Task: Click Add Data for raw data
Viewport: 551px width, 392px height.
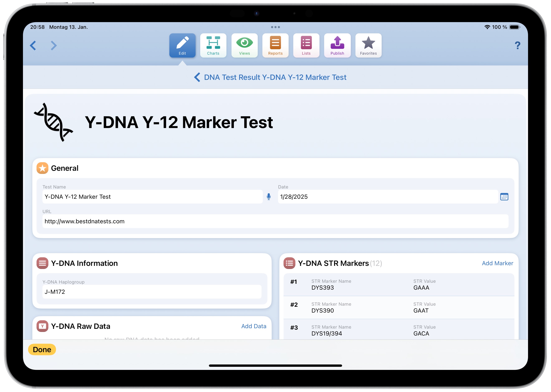Action: point(254,326)
